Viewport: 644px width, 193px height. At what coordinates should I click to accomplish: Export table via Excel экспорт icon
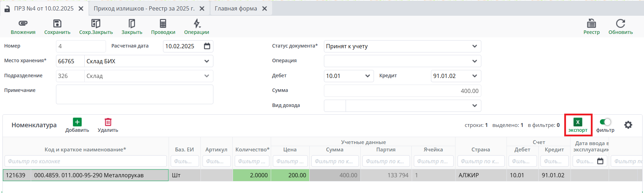pos(578,122)
